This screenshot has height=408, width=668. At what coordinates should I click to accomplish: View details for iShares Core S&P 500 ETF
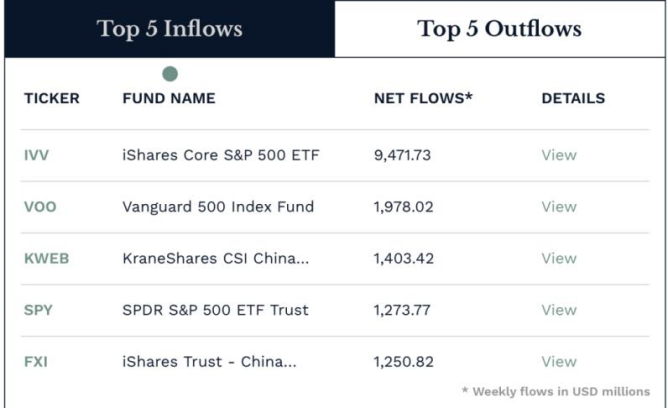[558, 155]
